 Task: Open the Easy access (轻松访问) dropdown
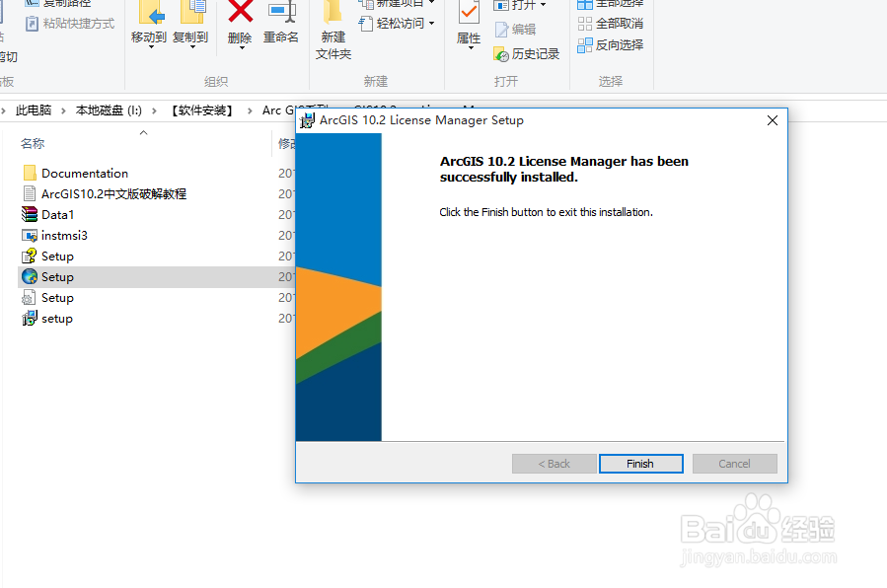397,24
